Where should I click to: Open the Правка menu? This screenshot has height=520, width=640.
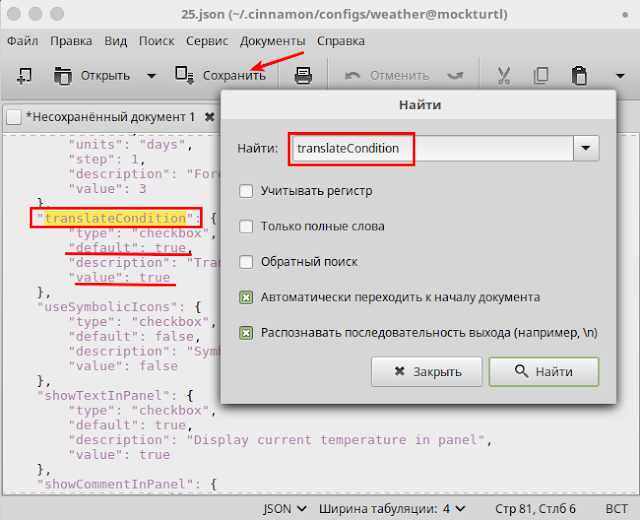(x=71, y=41)
